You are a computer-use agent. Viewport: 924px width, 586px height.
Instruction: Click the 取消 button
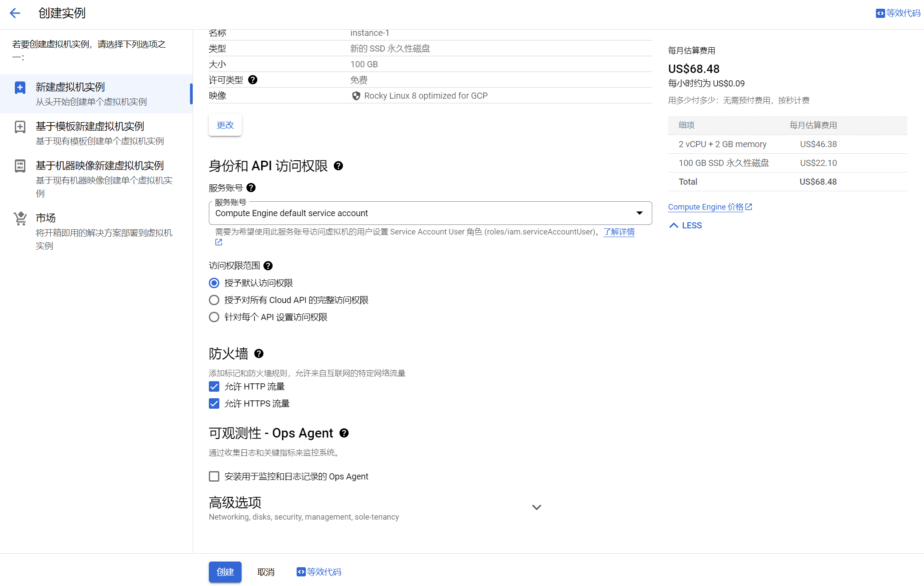point(266,572)
